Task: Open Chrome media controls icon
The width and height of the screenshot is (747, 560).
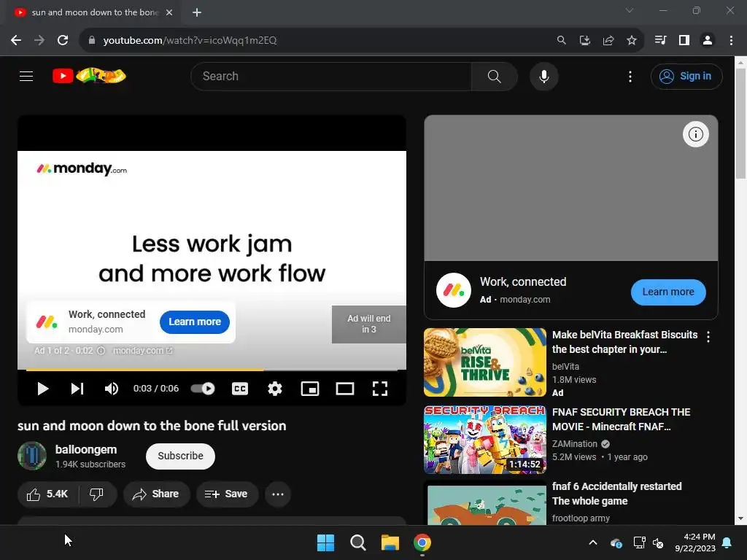Action: coord(660,41)
